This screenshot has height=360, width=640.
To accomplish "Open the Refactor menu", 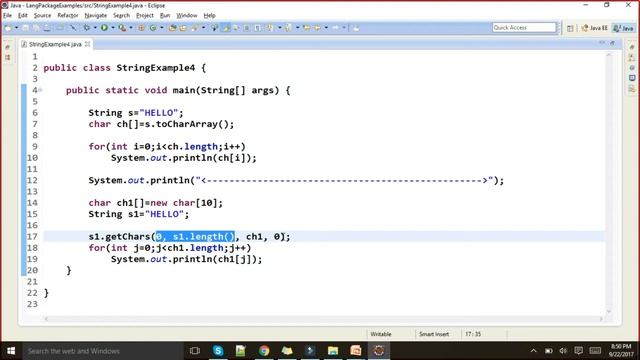I will click(68, 16).
